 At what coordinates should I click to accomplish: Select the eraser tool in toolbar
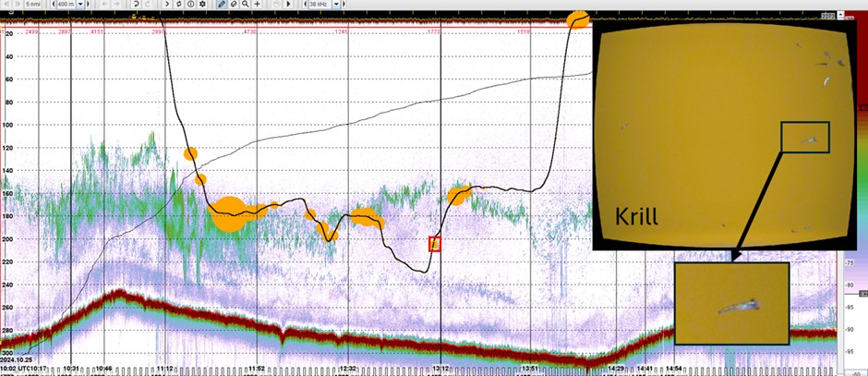coord(234,5)
